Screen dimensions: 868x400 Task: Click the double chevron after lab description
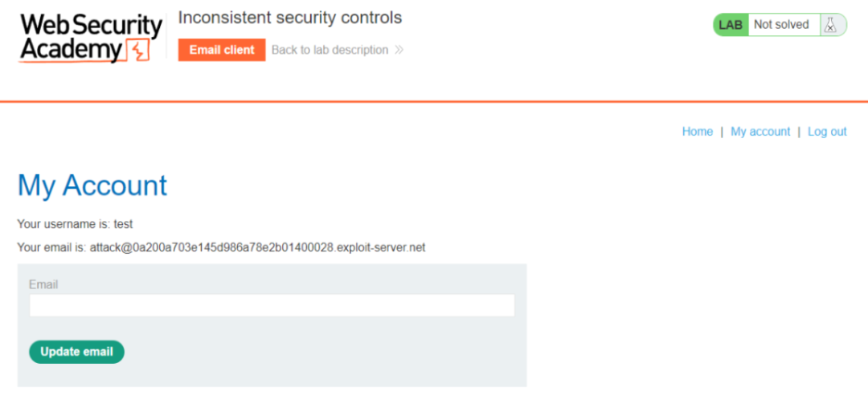click(399, 50)
